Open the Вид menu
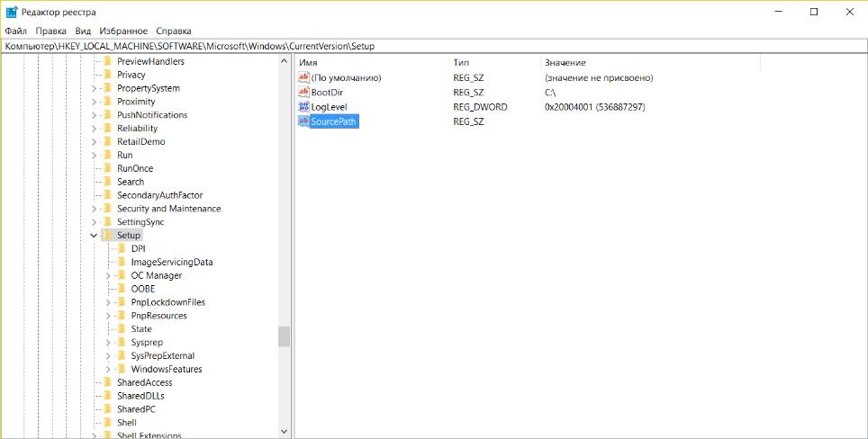 pyautogui.click(x=83, y=31)
